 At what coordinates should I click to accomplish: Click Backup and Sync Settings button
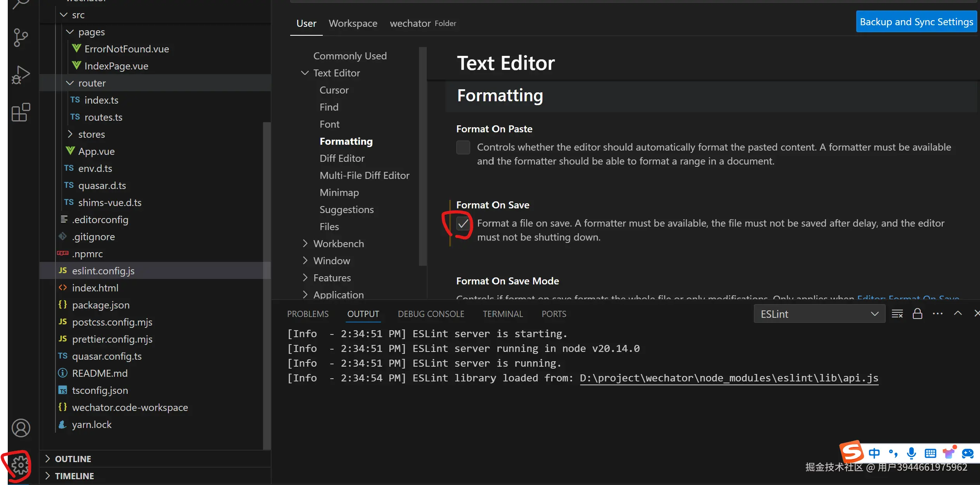pyautogui.click(x=916, y=22)
